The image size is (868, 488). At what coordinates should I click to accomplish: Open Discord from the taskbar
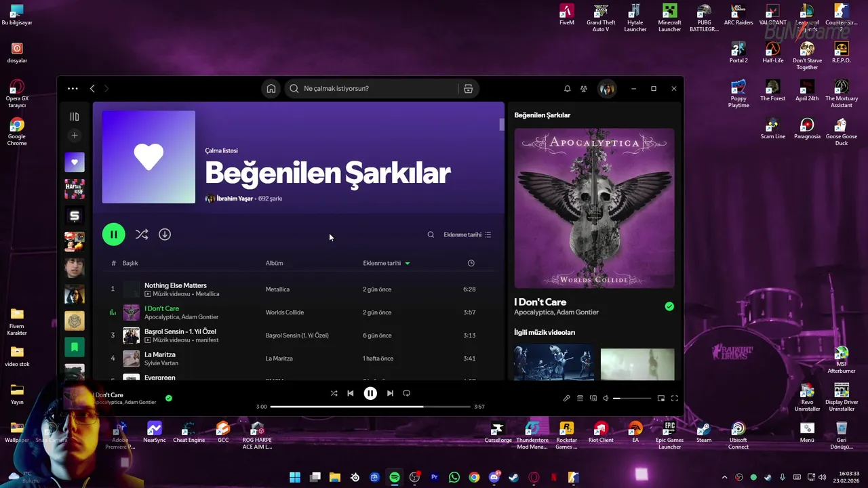(494, 477)
